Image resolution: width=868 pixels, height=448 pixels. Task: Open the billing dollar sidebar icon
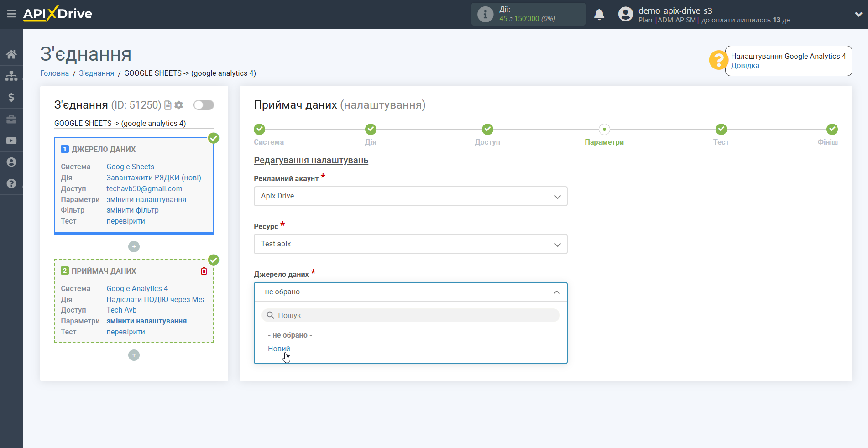pyautogui.click(x=11, y=97)
